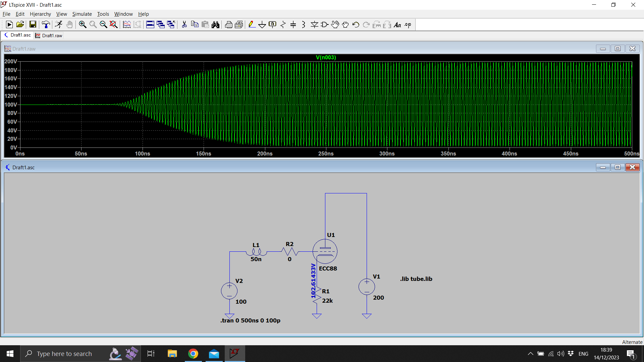Open a file with the folder icon
The image size is (644, 362).
(20, 24)
